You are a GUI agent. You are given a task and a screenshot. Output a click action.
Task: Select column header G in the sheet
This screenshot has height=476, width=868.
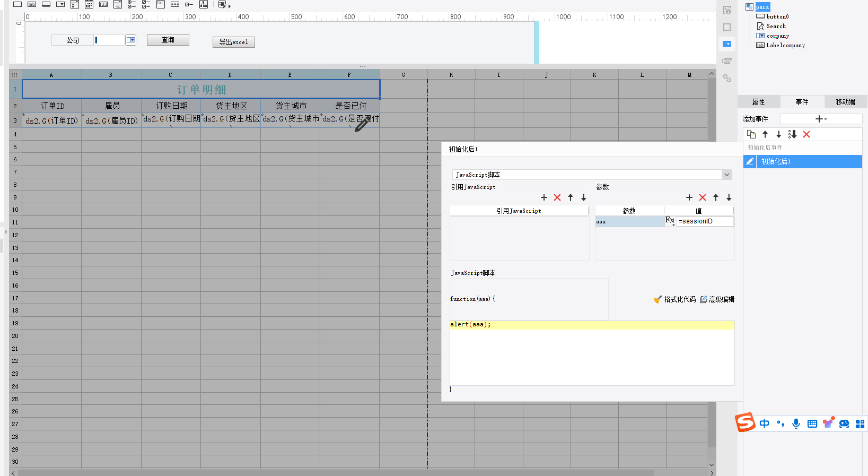[404, 75]
